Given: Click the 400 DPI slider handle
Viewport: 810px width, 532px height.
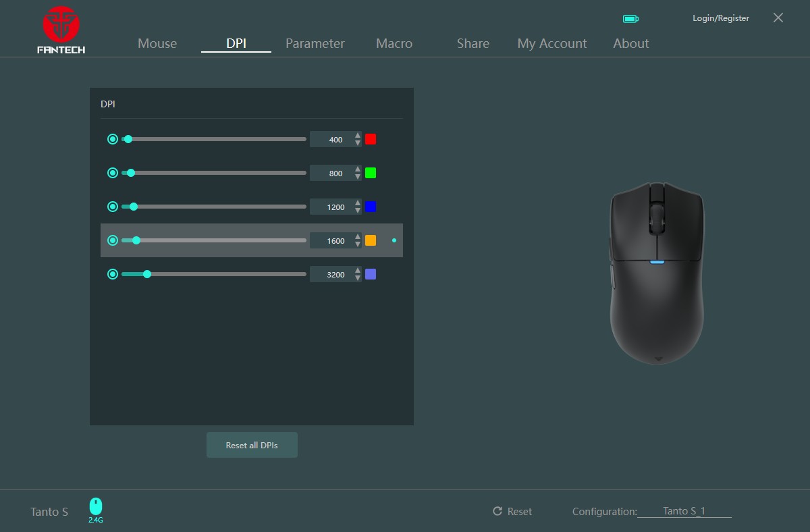Looking at the screenshot, I should [x=128, y=139].
